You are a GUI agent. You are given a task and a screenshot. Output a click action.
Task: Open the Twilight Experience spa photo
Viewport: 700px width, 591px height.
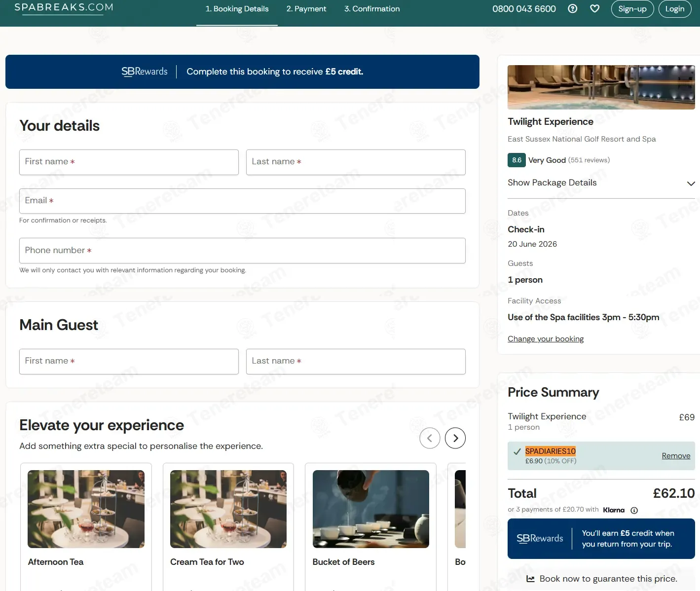[601, 87]
